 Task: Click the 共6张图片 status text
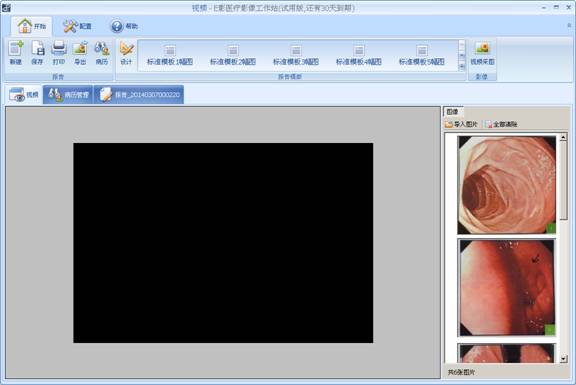click(x=461, y=372)
